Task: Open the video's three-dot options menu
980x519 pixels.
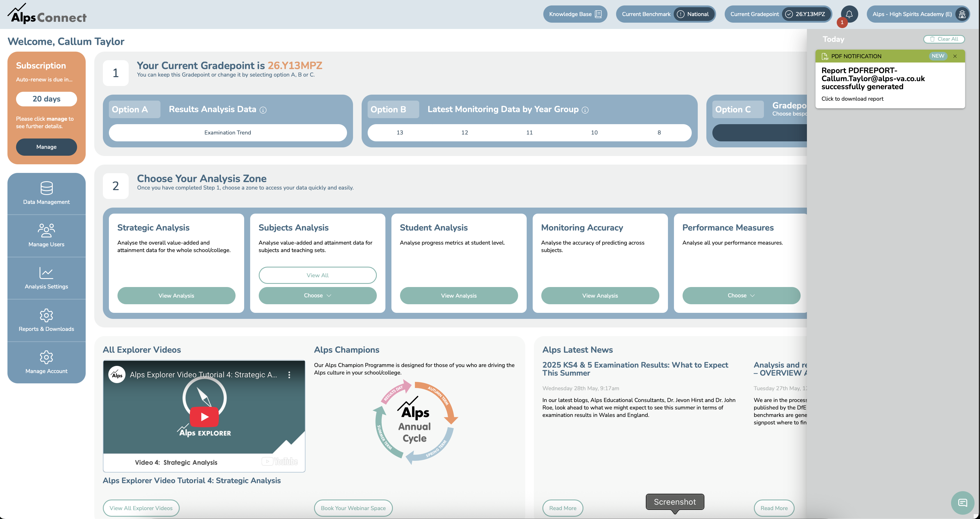Action: click(x=289, y=375)
